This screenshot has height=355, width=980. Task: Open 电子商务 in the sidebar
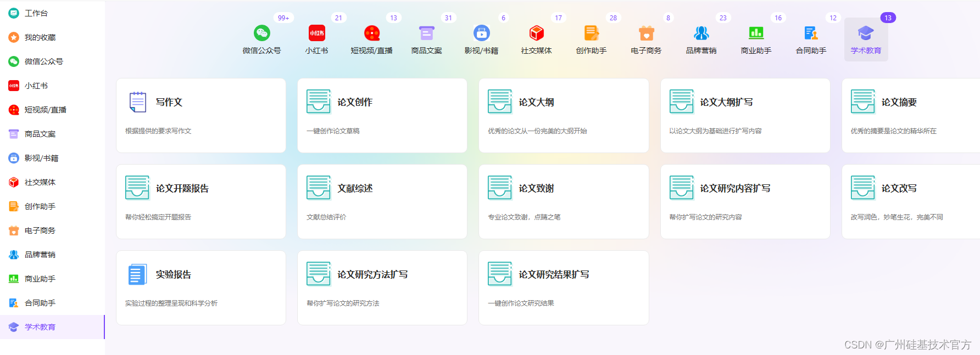click(x=52, y=230)
